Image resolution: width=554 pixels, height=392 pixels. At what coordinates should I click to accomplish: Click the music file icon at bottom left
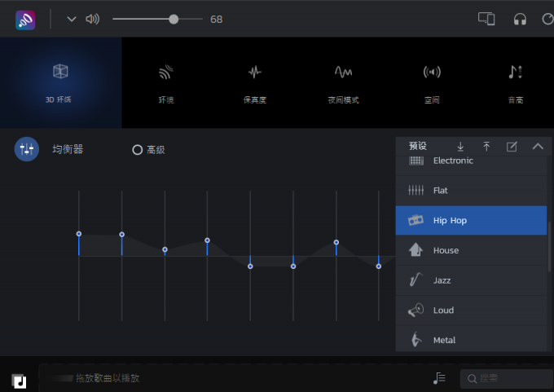(20, 381)
